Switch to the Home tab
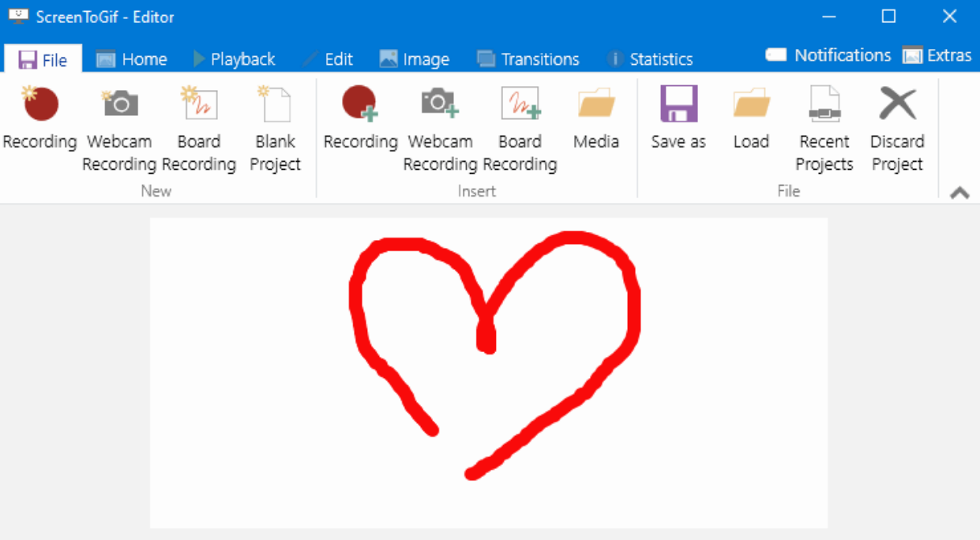This screenshot has width=980, height=540. [x=132, y=59]
